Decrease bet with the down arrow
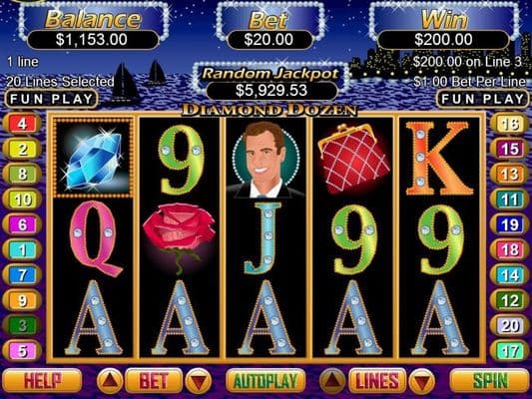Screen dimensions: 532x399 tap(199, 381)
